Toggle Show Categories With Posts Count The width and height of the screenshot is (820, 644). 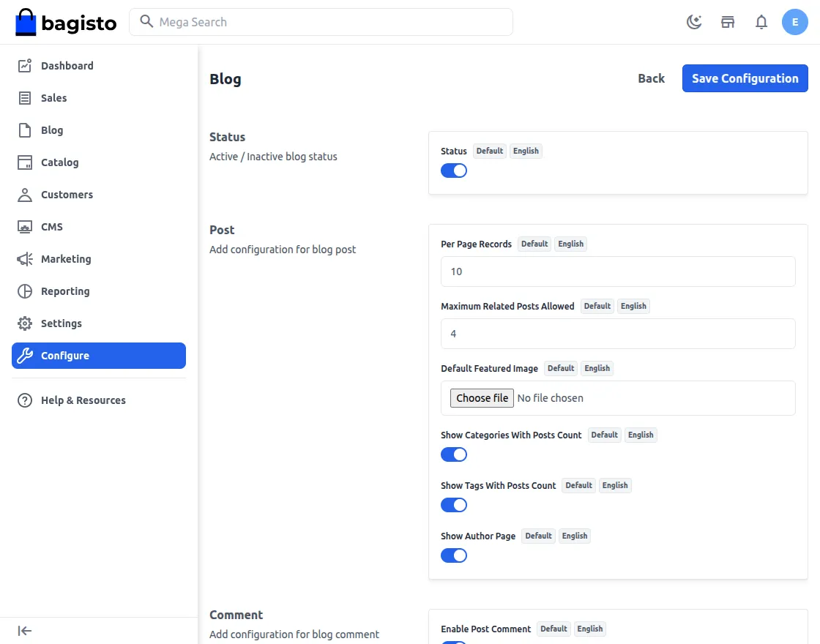click(x=453, y=454)
